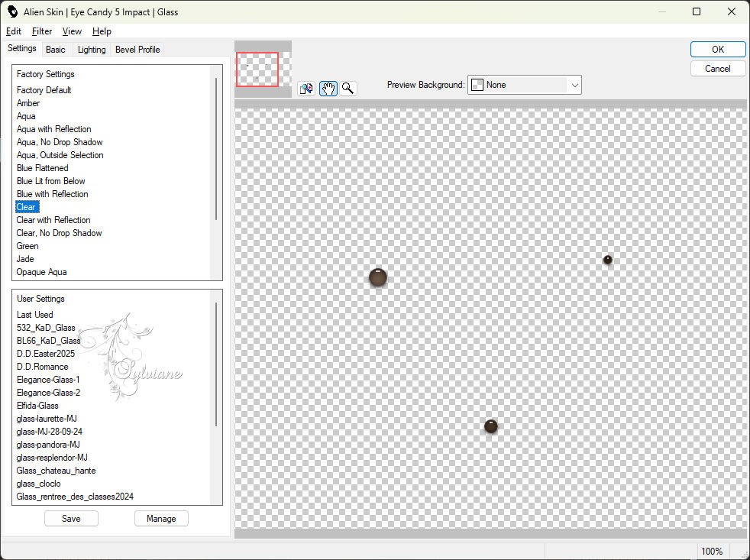Select Clear with Reflection preset

pos(53,220)
